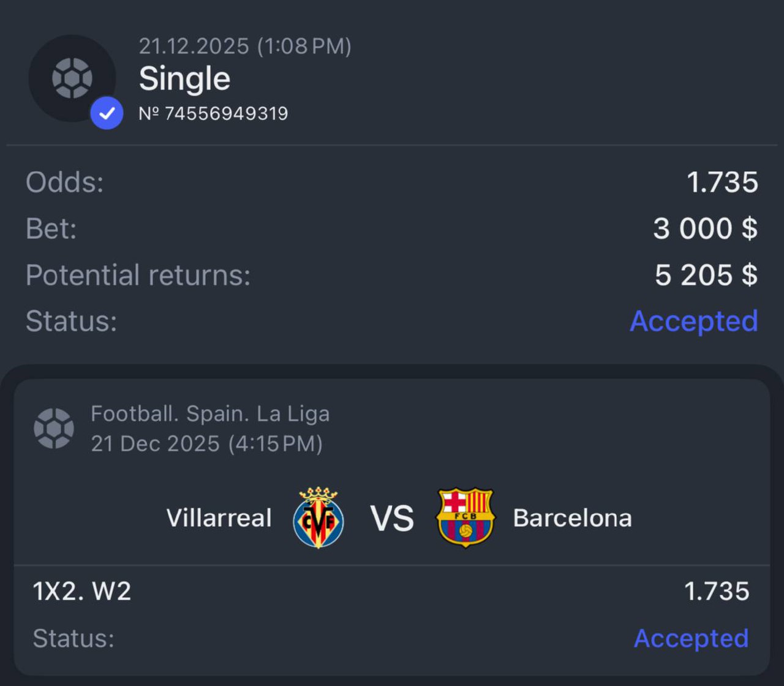Click the small football icon beside La Liga

click(54, 428)
